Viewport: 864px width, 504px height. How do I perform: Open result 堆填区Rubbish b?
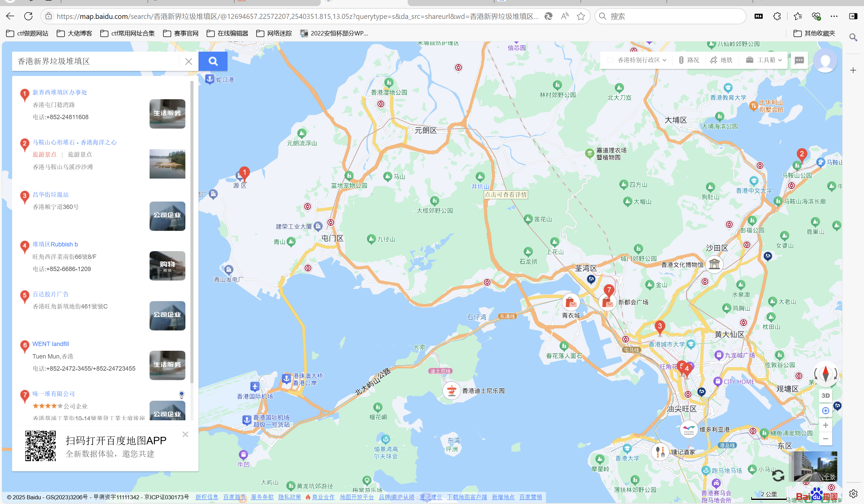point(55,244)
